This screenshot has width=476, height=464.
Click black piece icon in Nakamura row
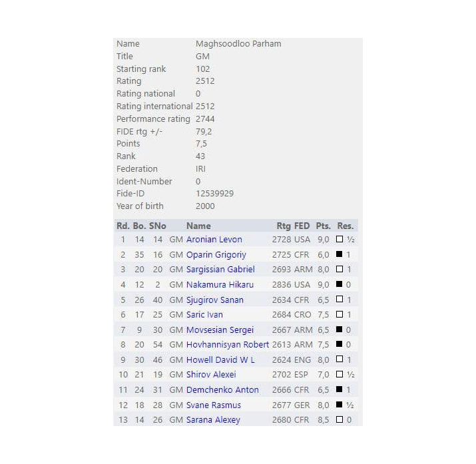click(x=340, y=284)
